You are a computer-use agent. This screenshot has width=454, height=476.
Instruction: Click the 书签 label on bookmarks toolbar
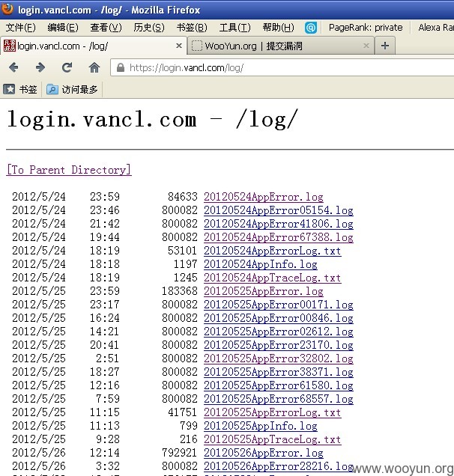(x=28, y=89)
